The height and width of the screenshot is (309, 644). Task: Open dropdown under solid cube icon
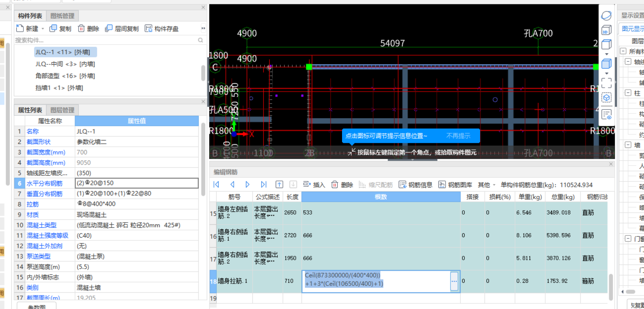[606, 73]
